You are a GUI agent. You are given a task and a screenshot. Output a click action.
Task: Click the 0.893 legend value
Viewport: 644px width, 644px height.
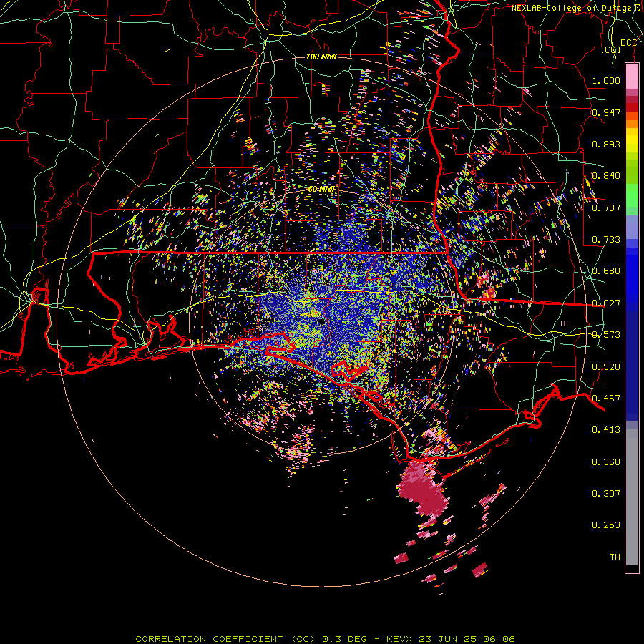coord(606,144)
